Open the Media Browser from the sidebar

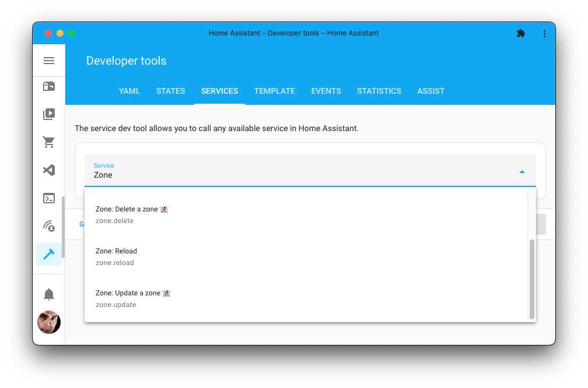[x=49, y=114]
